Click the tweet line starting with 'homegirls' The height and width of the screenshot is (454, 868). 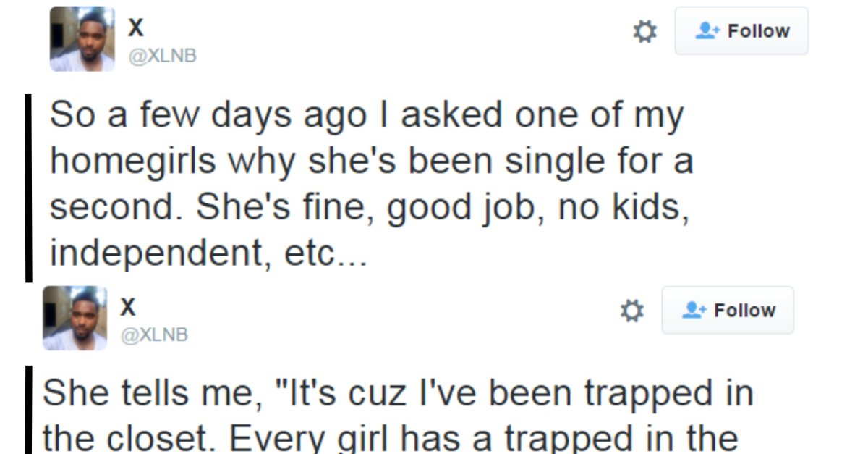coord(371,164)
